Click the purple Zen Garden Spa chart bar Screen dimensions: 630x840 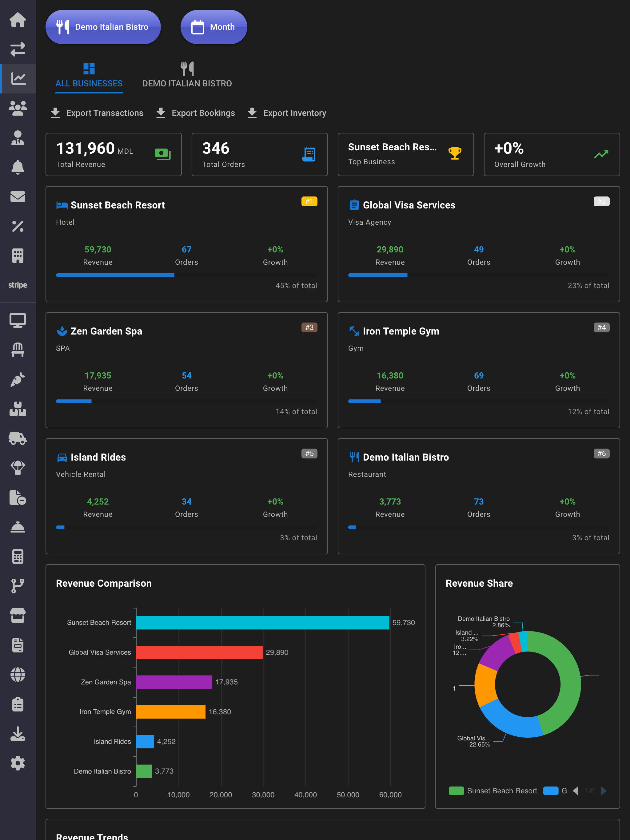(174, 682)
